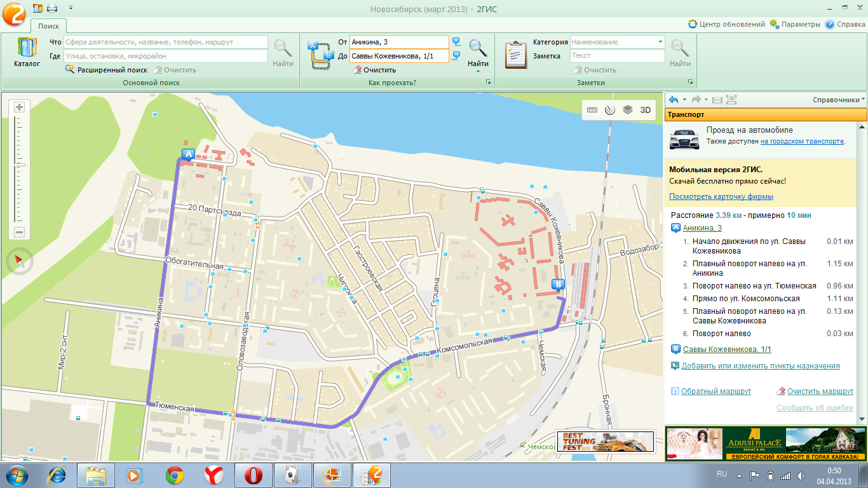The height and width of the screenshot is (488, 868).
Task: Open the Справочники dropdown
Action: pos(839,100)
